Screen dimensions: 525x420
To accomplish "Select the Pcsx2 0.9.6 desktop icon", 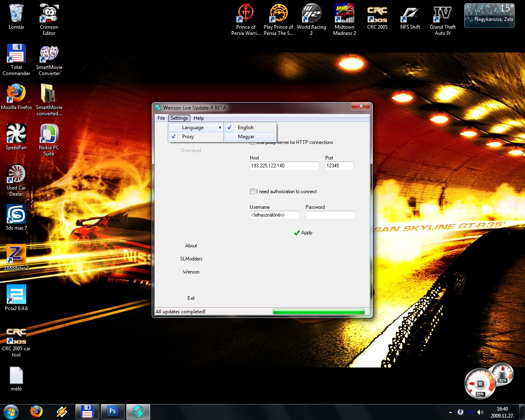I will tap(16, 298).
